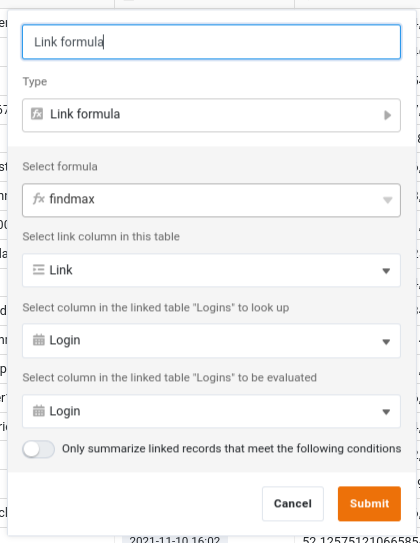Click Login text in look up field
This screenshot has width=420, height=543.
(x=65, y=340)
